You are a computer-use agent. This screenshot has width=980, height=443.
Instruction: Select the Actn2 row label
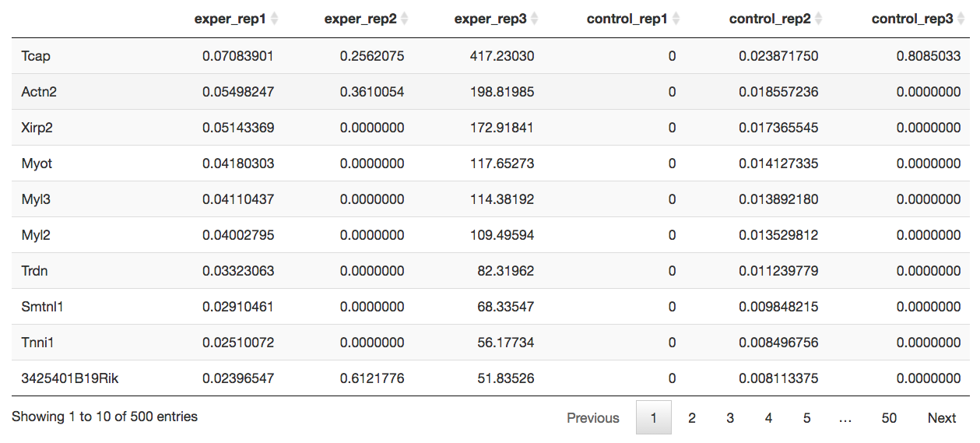point(39,92)
